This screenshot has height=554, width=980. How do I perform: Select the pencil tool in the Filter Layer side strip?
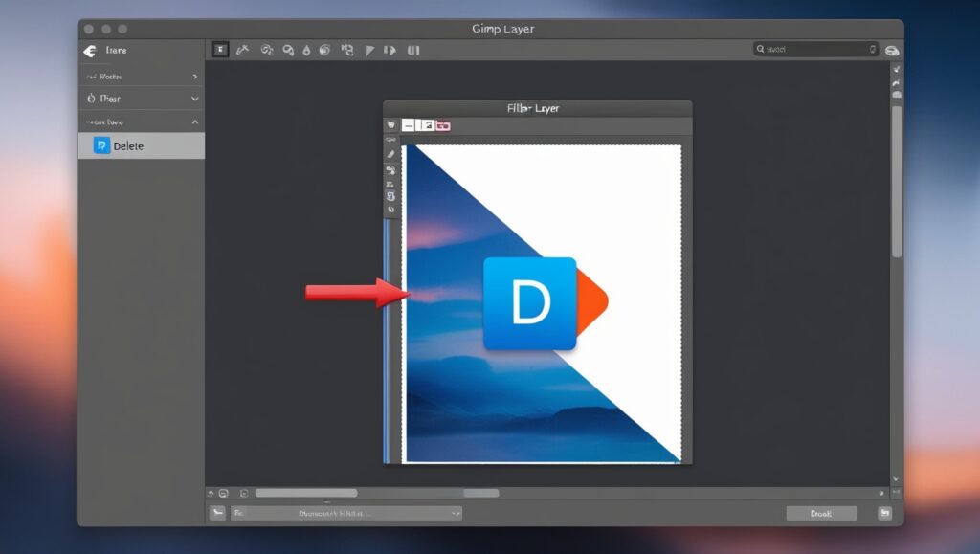coord(390,154)
